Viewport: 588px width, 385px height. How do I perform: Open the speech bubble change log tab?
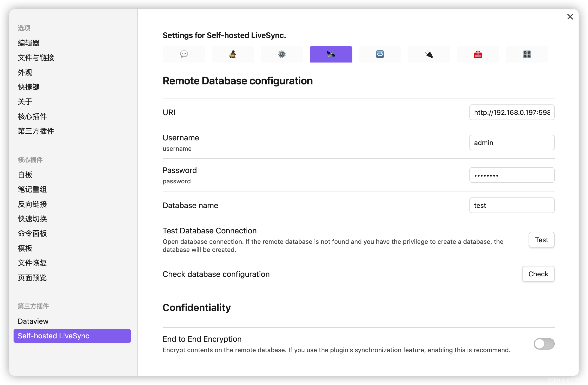click(184, 54)
